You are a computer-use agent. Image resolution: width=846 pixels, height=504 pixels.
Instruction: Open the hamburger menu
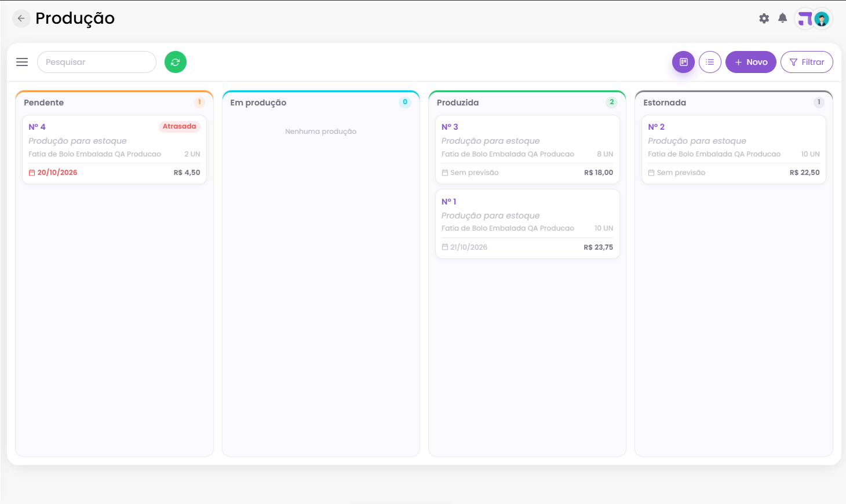tap(22, 62)
